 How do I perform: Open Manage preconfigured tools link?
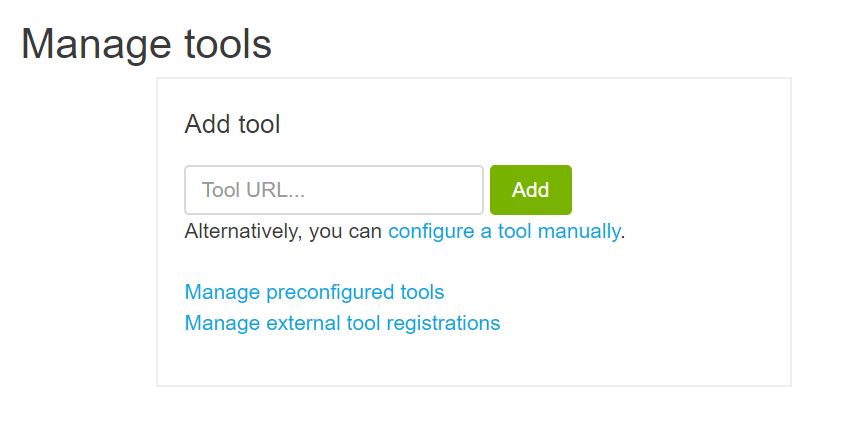tap(314, 292)
